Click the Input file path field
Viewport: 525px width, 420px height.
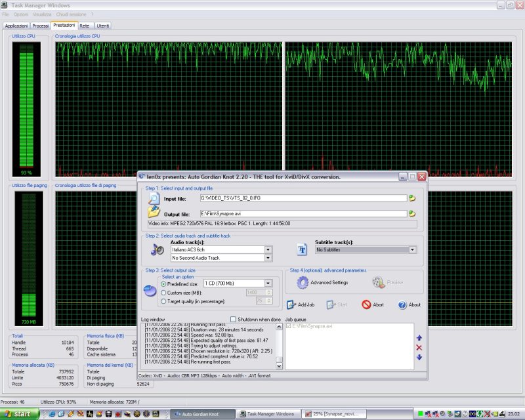(x=303, y=198)
